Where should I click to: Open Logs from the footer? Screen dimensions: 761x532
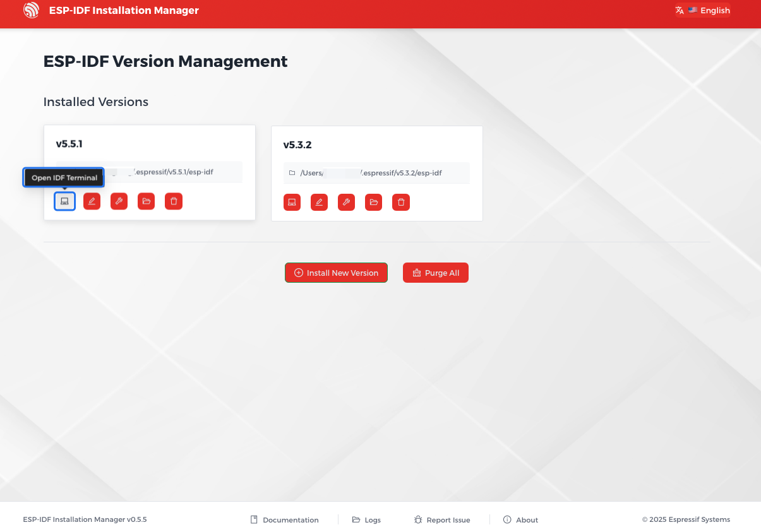(x=366, y=520)
